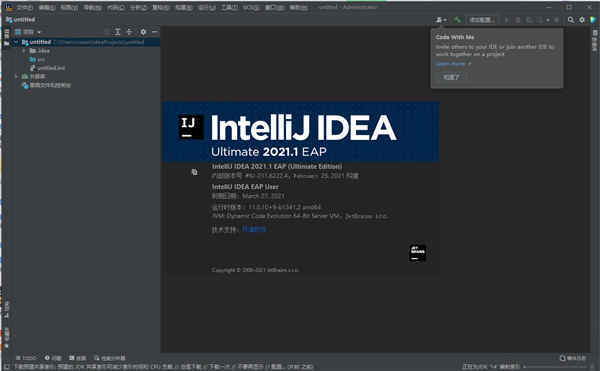
Task: Click the Structure side tab on lower left edge
Action: (6, 310)
